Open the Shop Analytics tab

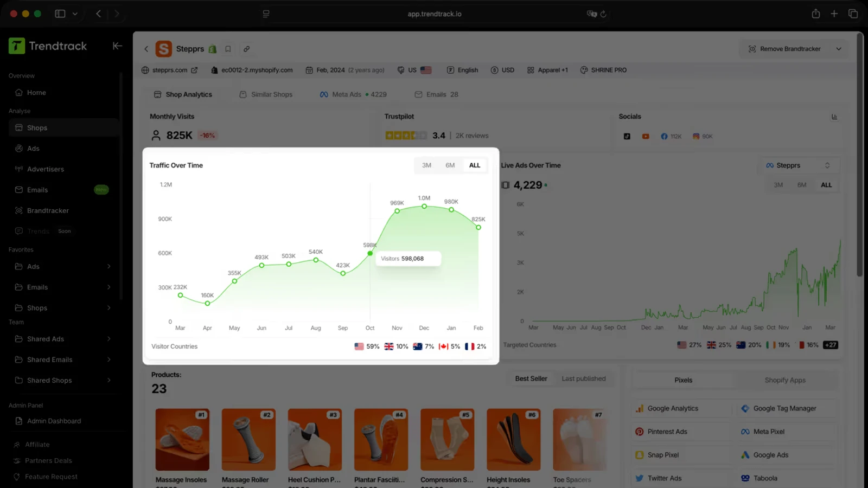coord(183,94)
